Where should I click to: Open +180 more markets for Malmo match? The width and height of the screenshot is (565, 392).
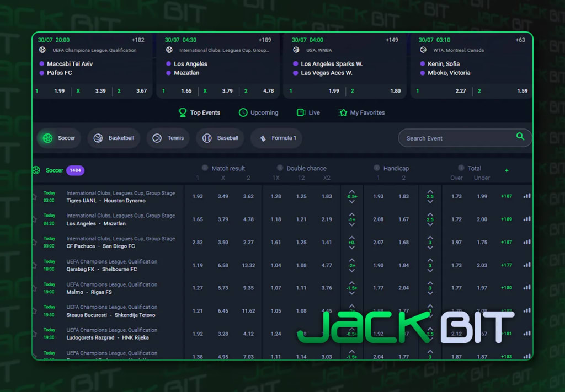[x=507, y=288]
